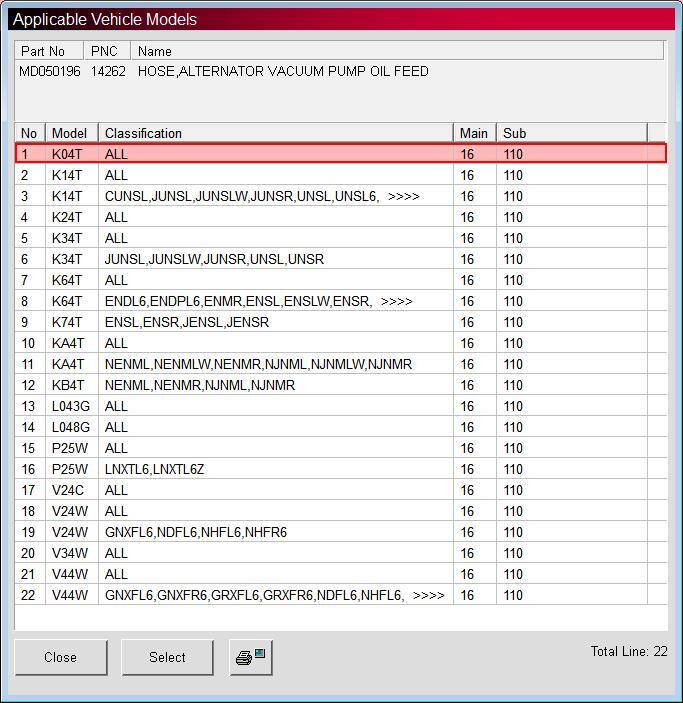The width and height of the screenshot is (683, 703).
Task: Select row 20 with model V34W
Action: coord(341,553)
